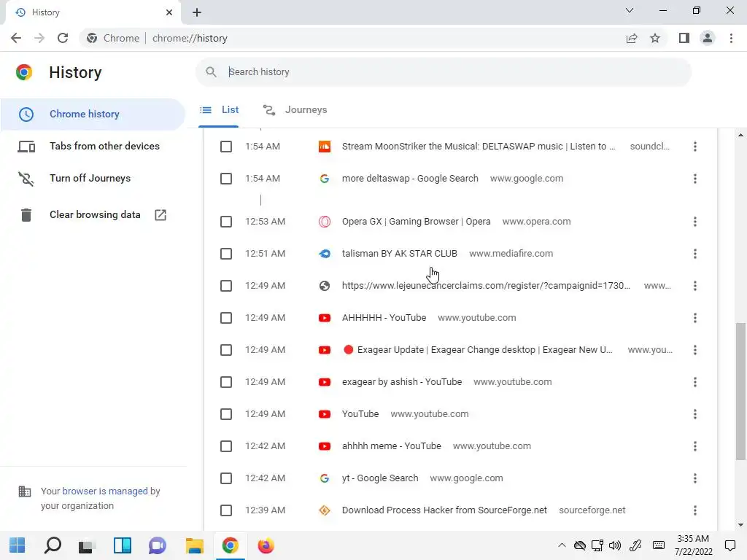
Task: Open File Explorer from the taskbar
Action: (194, 545)
